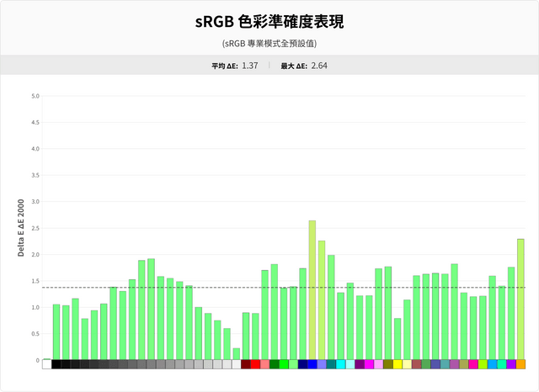This screenshot has width=539, height=392.
Task: Click the 'Delta E ΔE 2000' axis title
Action: 21,228
